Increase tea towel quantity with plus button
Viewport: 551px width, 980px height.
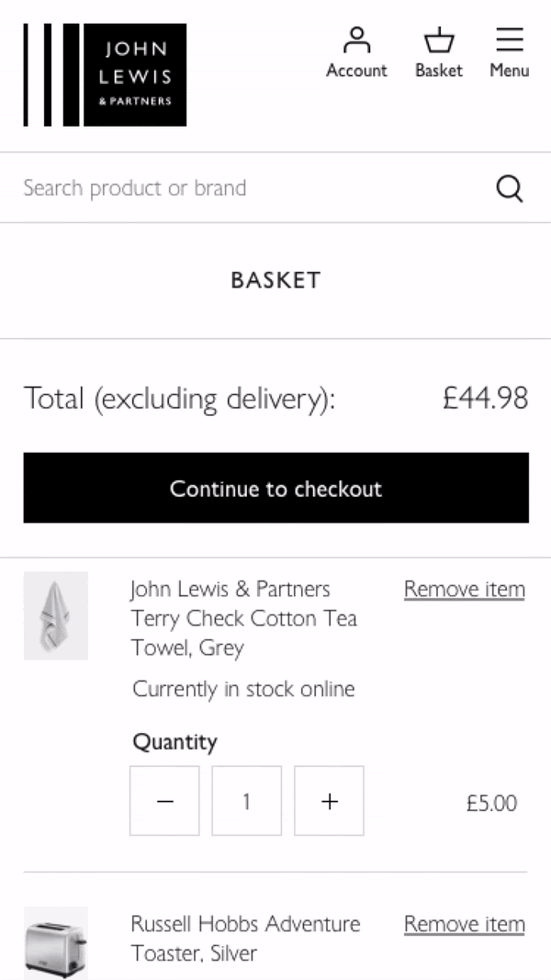pos(329,801)
